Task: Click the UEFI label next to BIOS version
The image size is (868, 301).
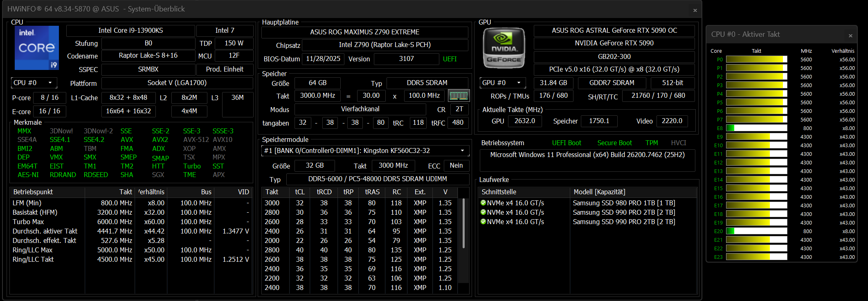Action: (x=450, y=59)
